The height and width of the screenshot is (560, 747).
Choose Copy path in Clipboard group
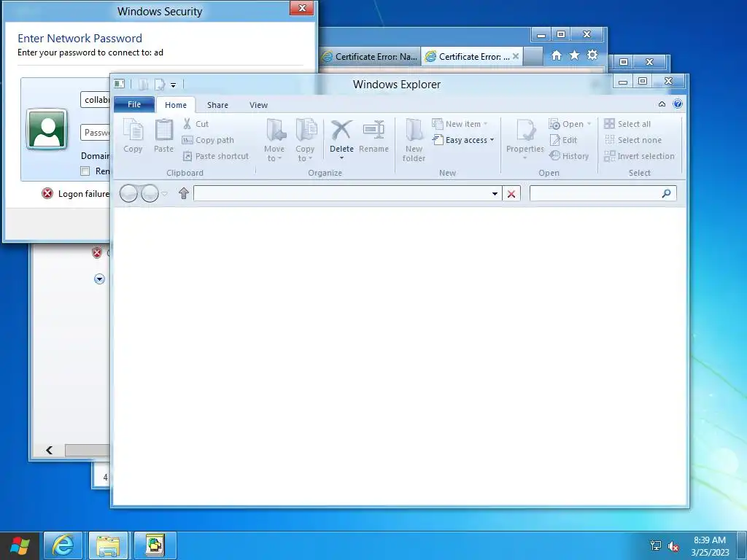[208, 140]
